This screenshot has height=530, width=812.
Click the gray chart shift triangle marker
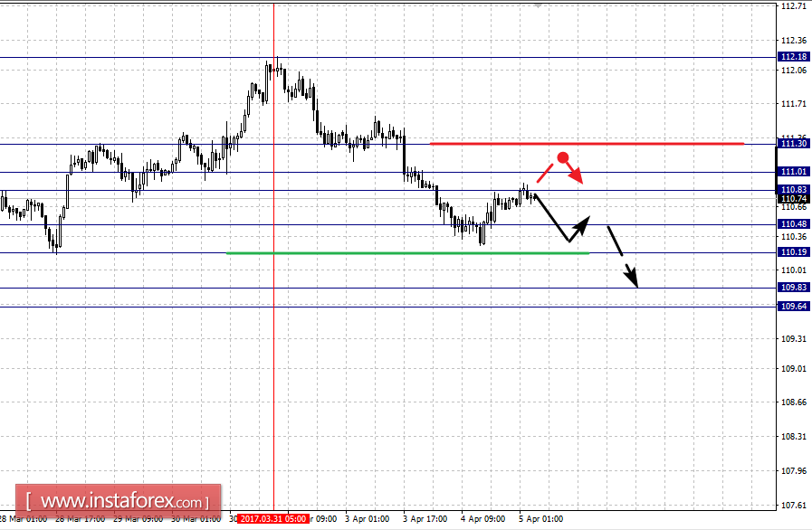538,5
